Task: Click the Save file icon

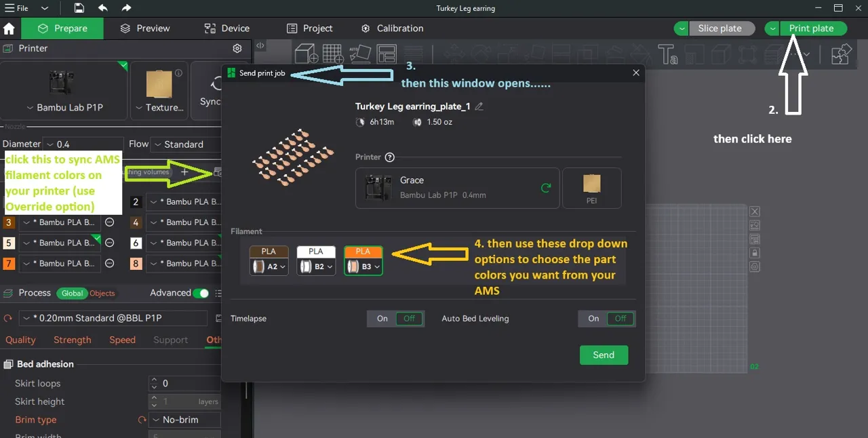Action: (x=79, y=8)
